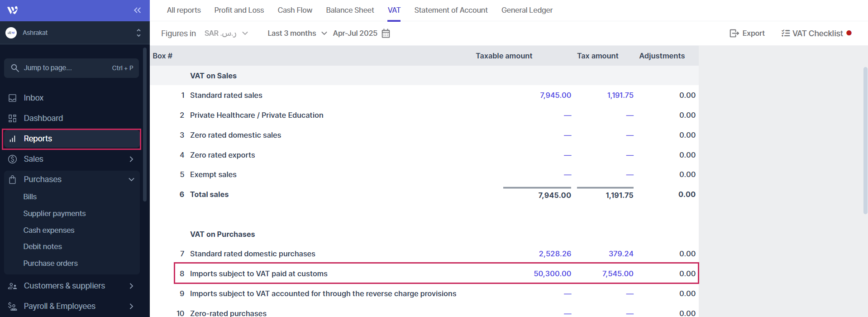Collapse the Purchases menu section
This screenshot has height=317, width=868.
pyautogui.click(x=131, y=179)
